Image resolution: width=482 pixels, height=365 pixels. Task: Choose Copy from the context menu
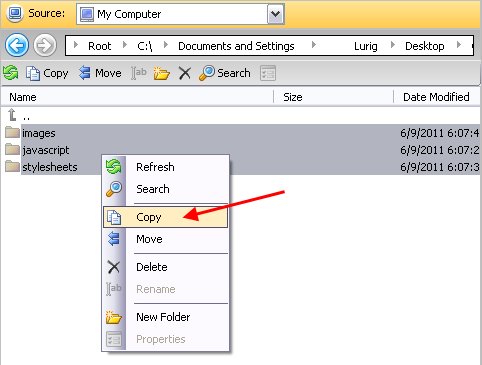[166, 217]
